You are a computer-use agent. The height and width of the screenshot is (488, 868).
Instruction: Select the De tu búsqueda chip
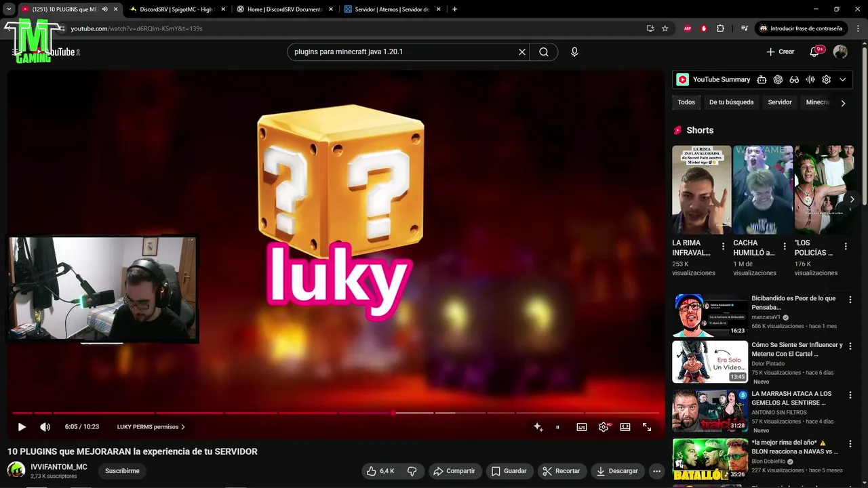pos(731,102)
